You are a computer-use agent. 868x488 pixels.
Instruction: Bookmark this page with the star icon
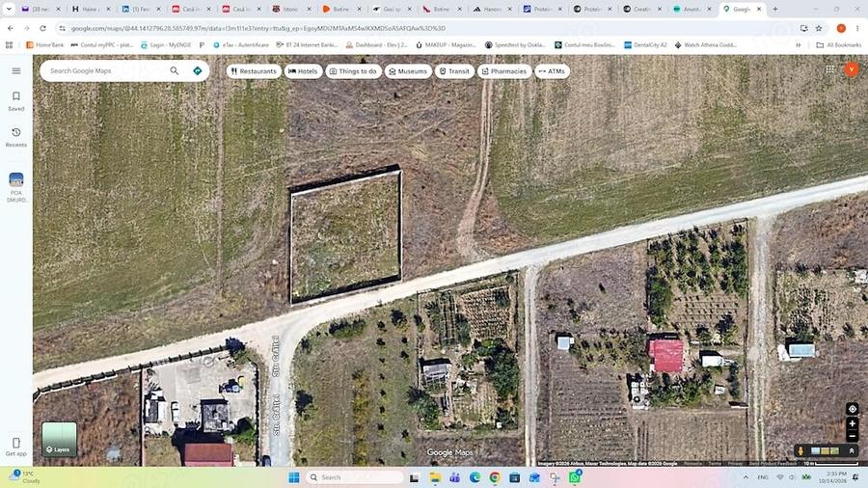coord(819,28)
